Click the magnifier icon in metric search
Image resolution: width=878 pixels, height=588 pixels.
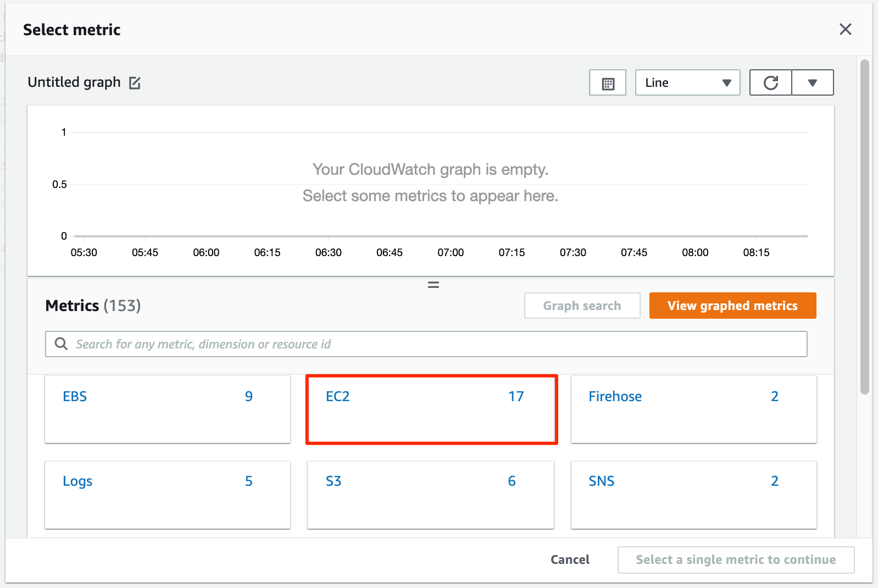pyautogui.click(x=61, y=344)
